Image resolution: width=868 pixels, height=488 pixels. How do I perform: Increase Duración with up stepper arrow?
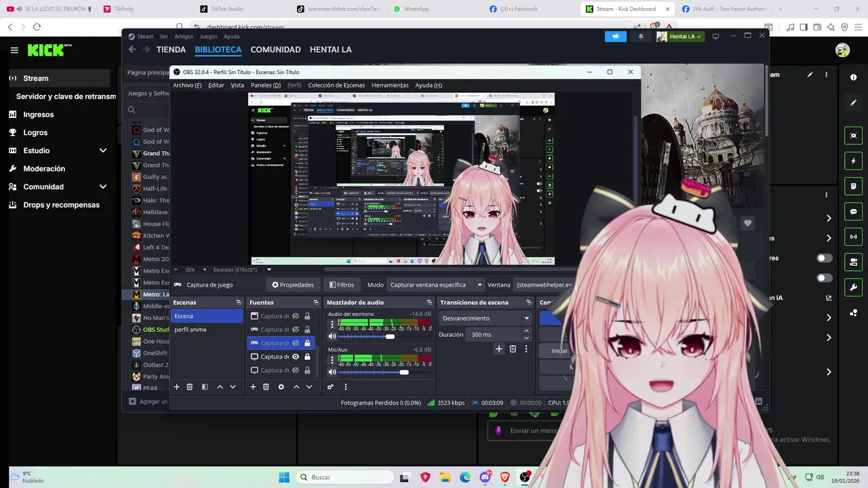[526, 331]
